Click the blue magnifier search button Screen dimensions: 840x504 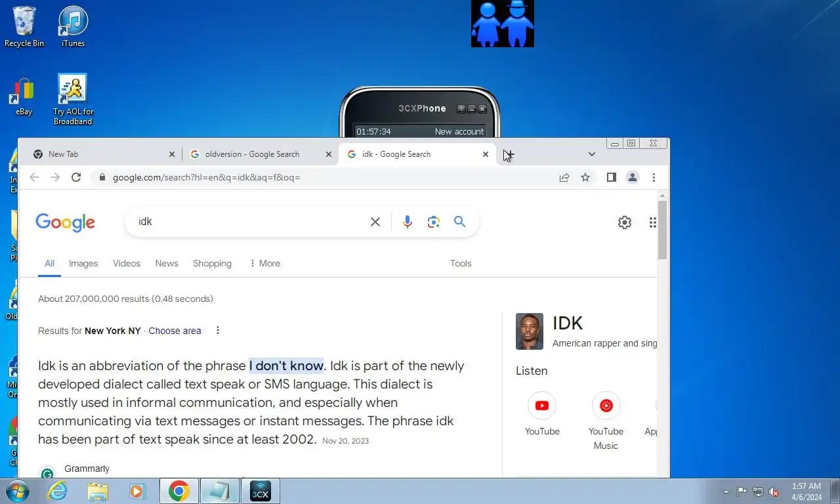coord(460,222)
